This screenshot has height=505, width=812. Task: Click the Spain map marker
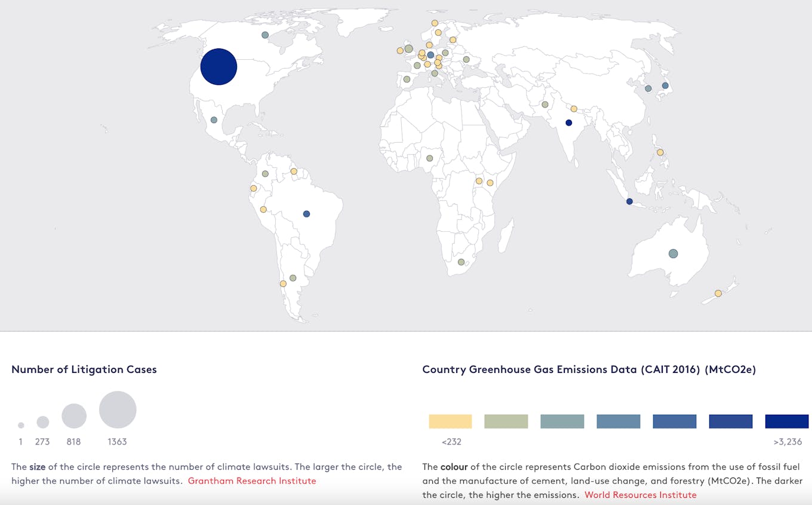click(407, 79)
